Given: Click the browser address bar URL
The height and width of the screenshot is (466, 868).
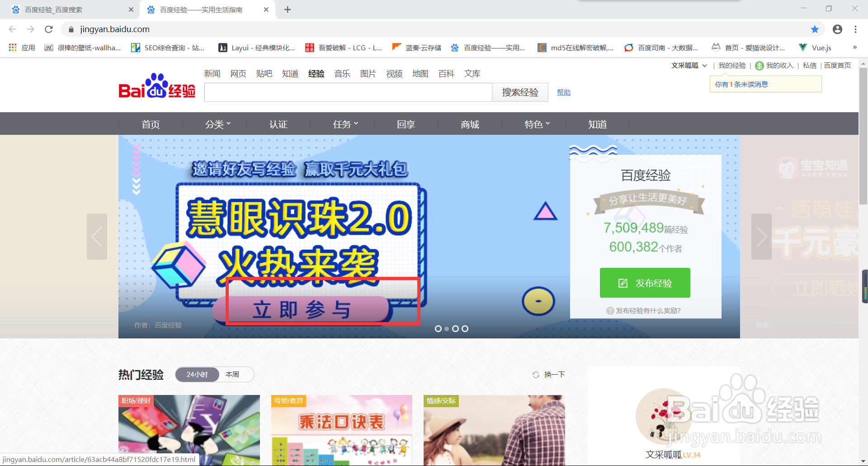Looking at the screenshot, I should pos(115,29).
